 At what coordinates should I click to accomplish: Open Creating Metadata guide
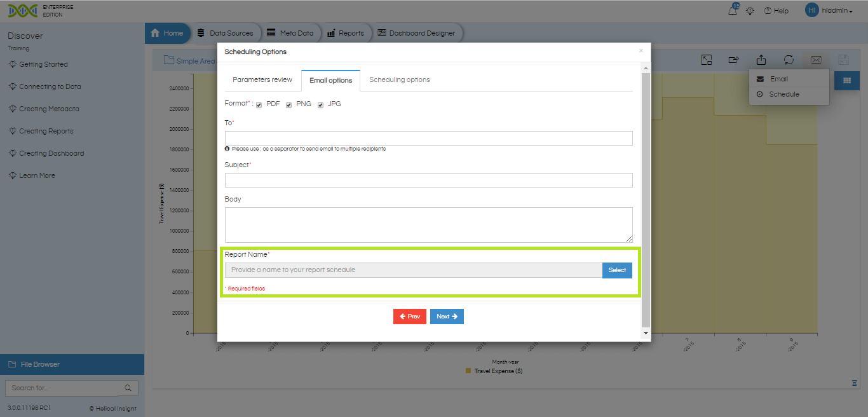pyautogui.click(x=49, y=109)
